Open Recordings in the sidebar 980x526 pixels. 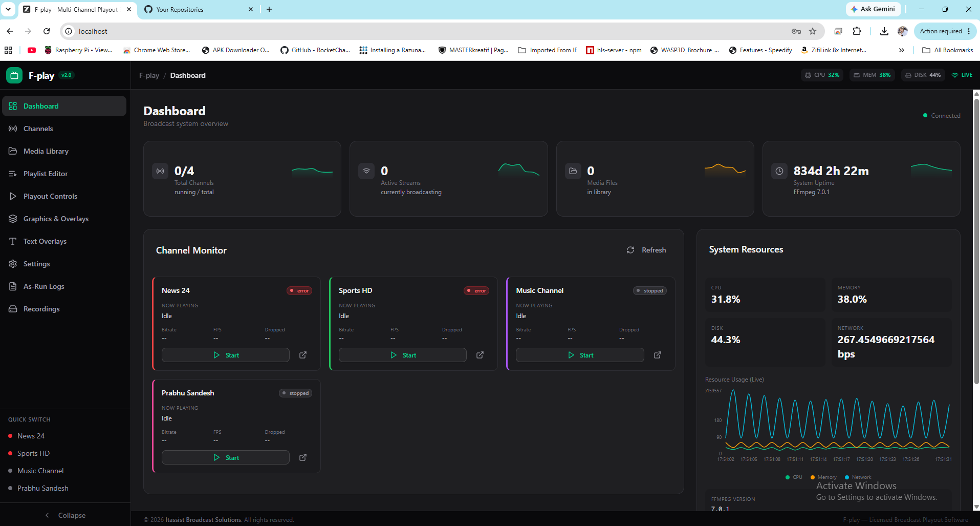pos(64,309)
